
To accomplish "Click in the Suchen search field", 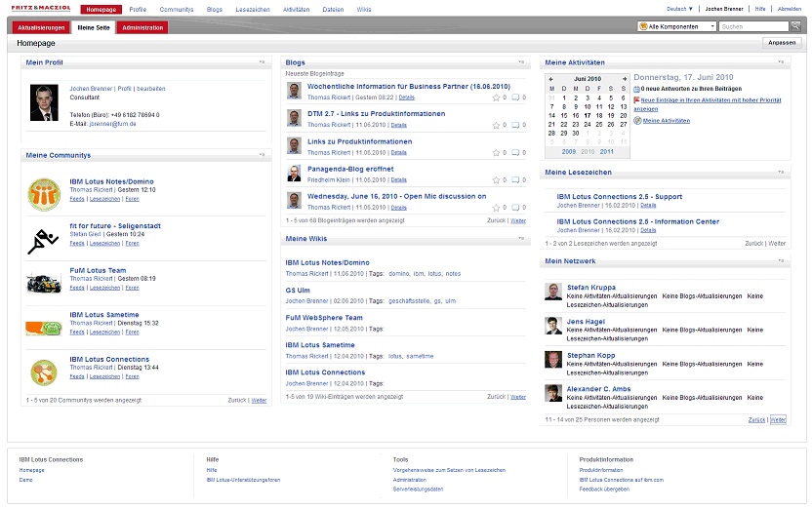I will click(754, 26).
